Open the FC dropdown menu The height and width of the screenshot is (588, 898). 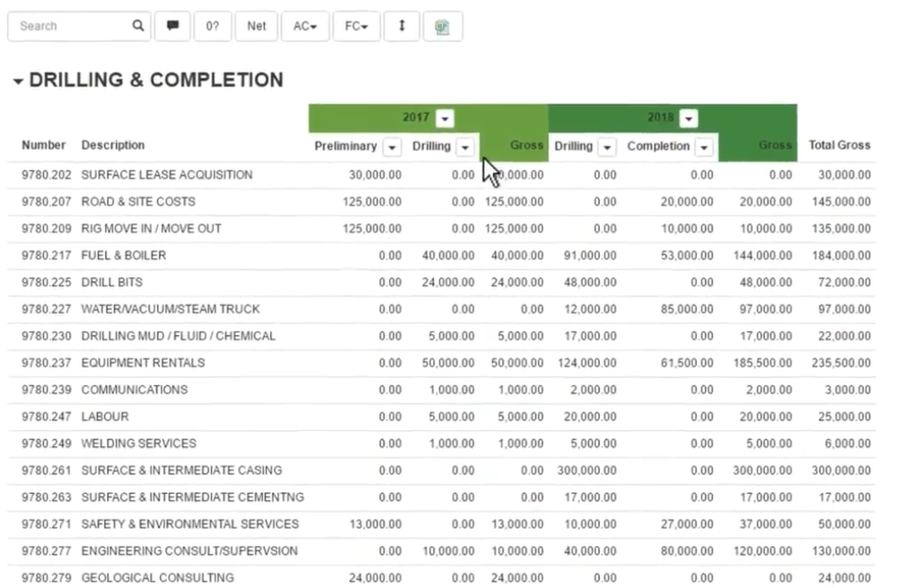[x=357, y=26]
